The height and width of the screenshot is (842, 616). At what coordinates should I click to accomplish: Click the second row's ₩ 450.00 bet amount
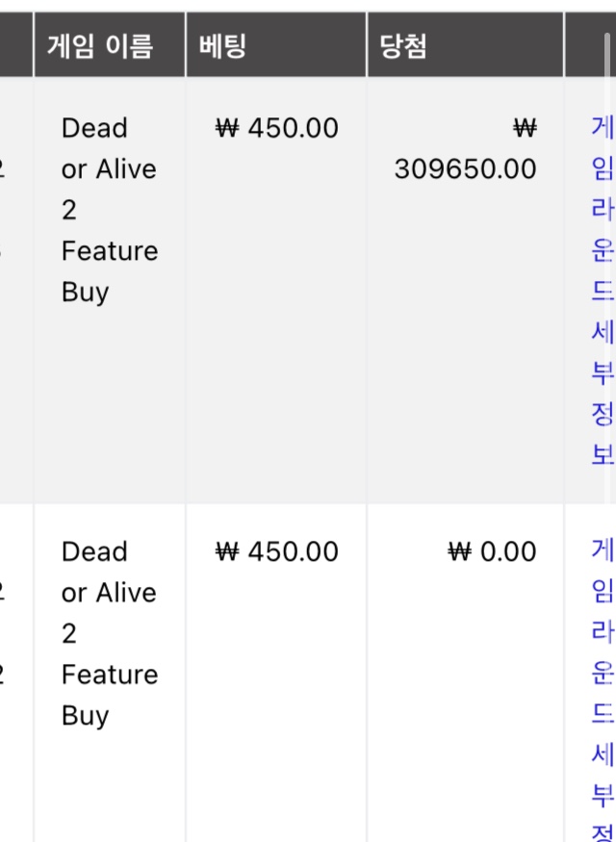pos(276,552)
